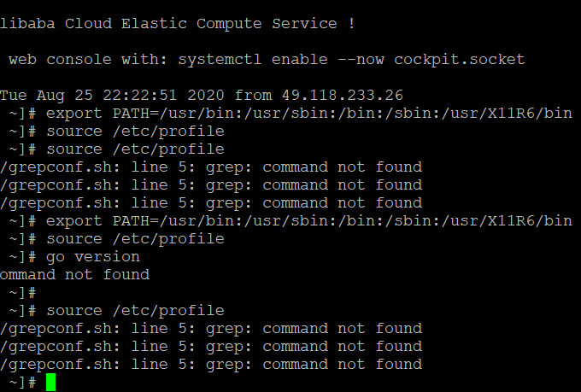Click the last 'source /etc/profile' command
The width and height of the screenshot is (581, 392).
(x=135, y=311)
